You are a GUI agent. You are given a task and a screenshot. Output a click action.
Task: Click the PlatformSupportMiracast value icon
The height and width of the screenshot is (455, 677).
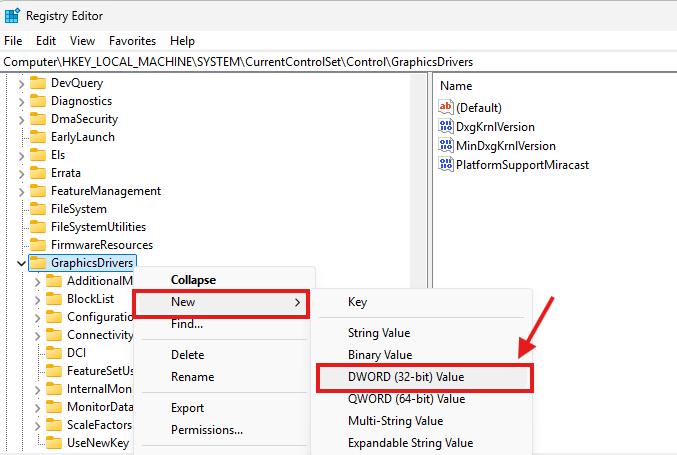click(x=446, y=164)
